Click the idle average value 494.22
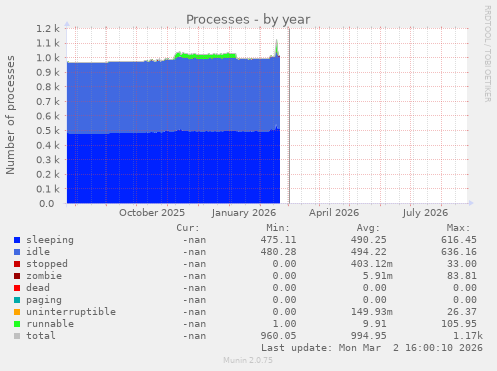Viewport: 497px width, 371px height. 369,252
